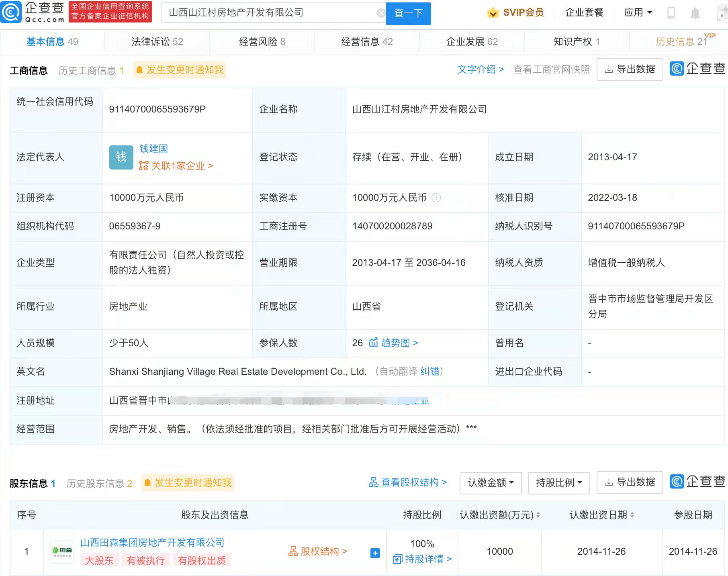
Task: Open 查看工商官网快照 link
Action: pos(551,69)
